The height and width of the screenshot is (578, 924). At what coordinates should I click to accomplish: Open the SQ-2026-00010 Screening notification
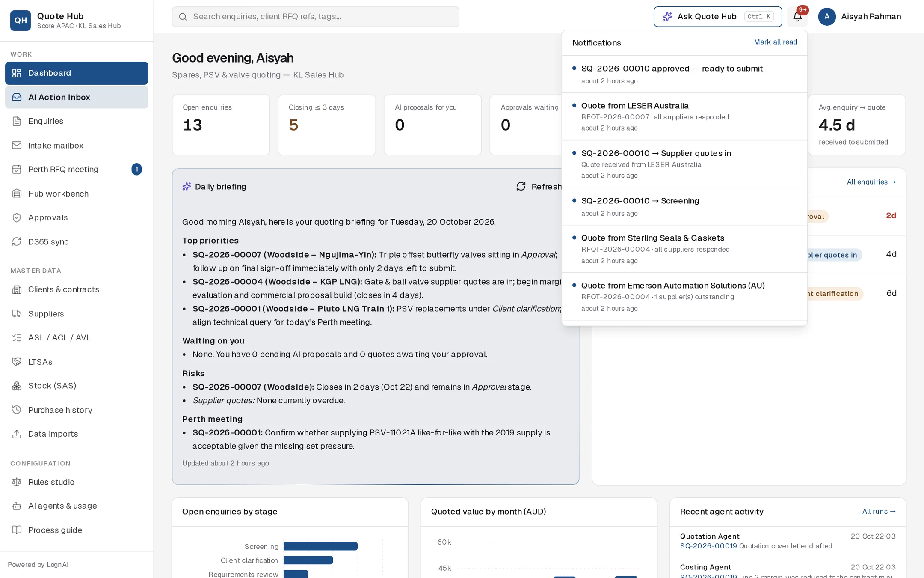684,207
